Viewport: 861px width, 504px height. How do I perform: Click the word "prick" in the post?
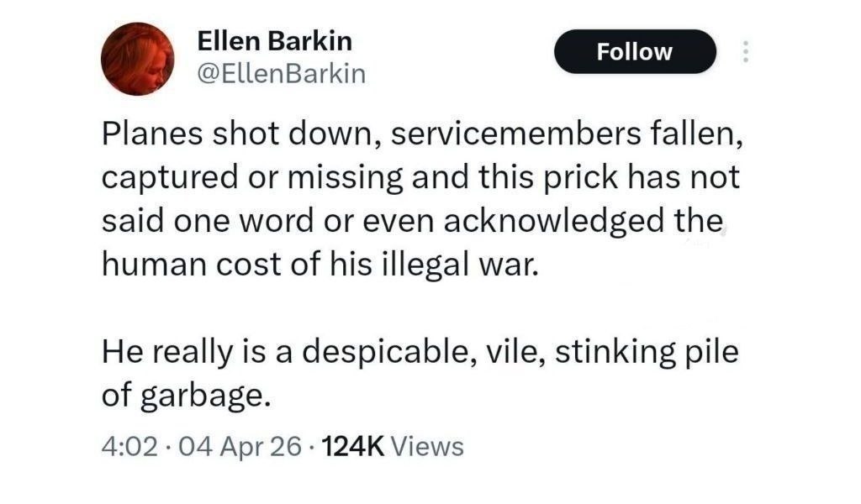pos(599,179)
